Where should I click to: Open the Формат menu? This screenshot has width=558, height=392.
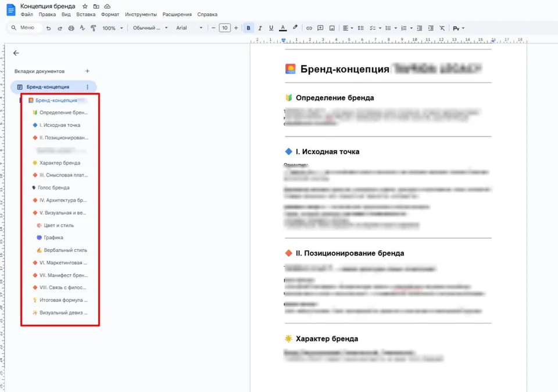pos(110,15)
